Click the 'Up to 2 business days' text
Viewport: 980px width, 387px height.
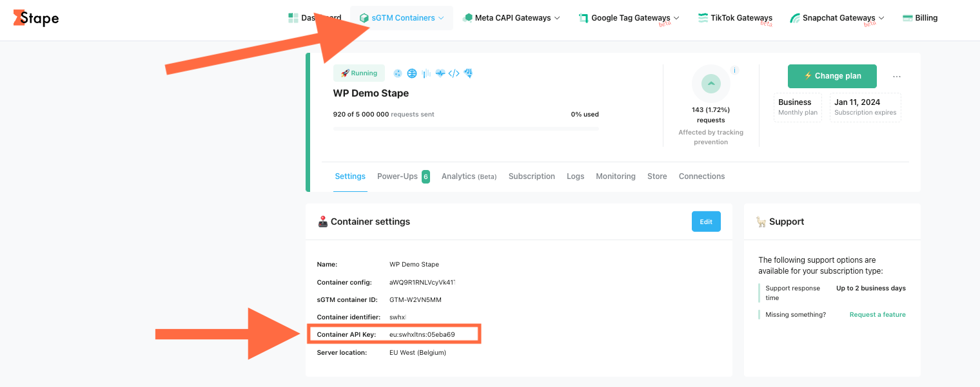point(871,288)
